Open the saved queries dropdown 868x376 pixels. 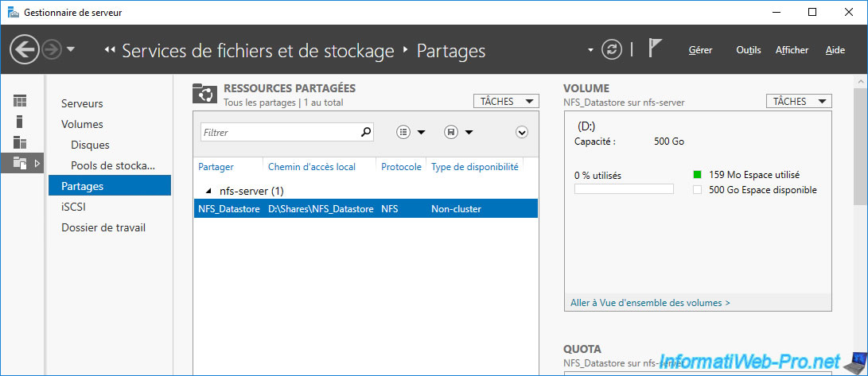[458, 133]
